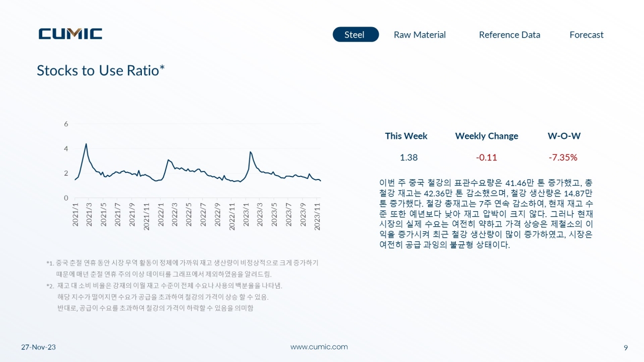Click the chart's 2021/3 peak
This screenshot has height=362, width=644.
click(x=86, y=144)
